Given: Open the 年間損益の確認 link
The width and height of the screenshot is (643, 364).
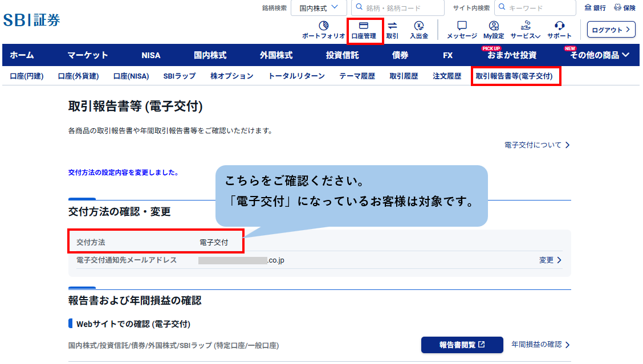Looking at the screenshot, I should pos(541,344).
